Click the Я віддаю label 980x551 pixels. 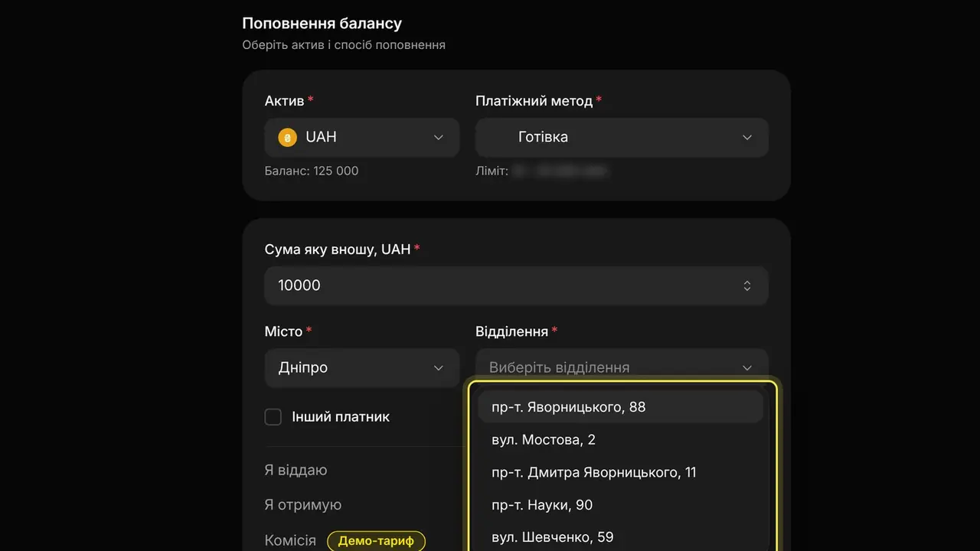click(x=296, y=470)
